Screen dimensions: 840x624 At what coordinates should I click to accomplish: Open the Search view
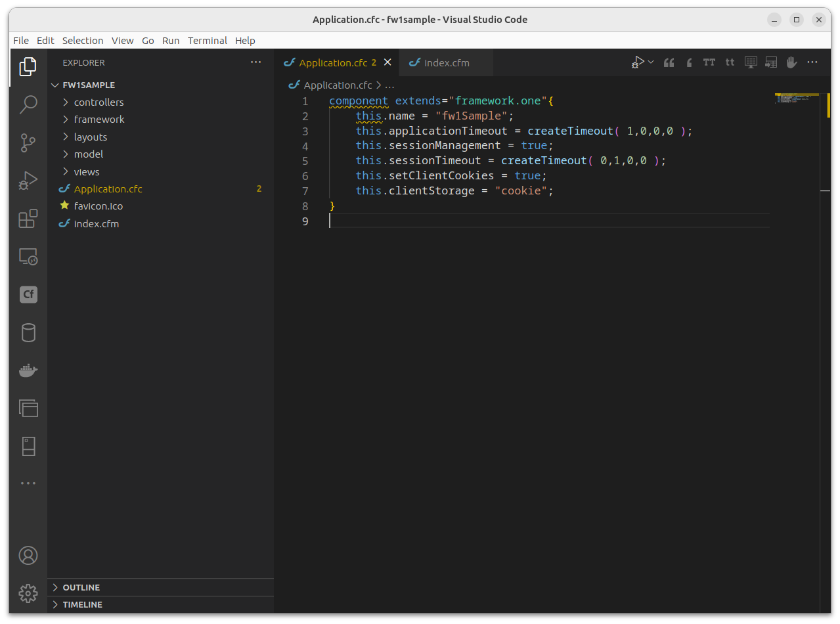28,104
